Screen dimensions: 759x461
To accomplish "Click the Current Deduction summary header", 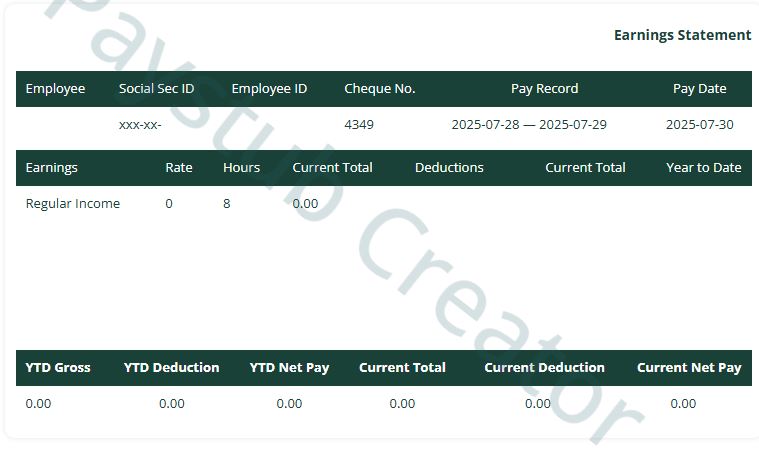I will [544, 367].
